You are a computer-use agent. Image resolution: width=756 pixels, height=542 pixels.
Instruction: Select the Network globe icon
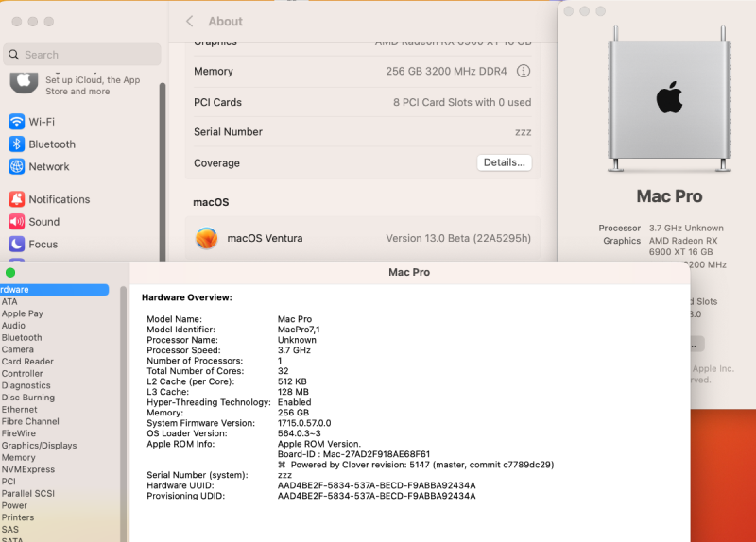click(16, 166)
